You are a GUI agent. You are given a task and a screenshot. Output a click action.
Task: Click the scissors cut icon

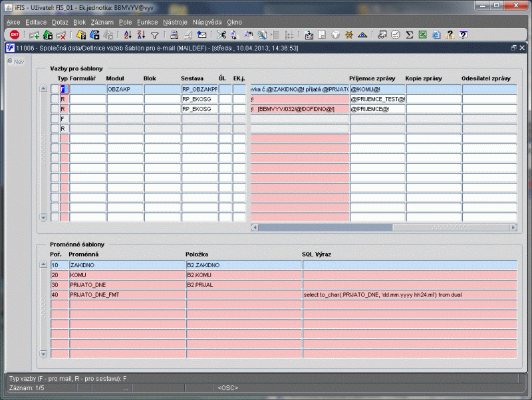(221, 35)
